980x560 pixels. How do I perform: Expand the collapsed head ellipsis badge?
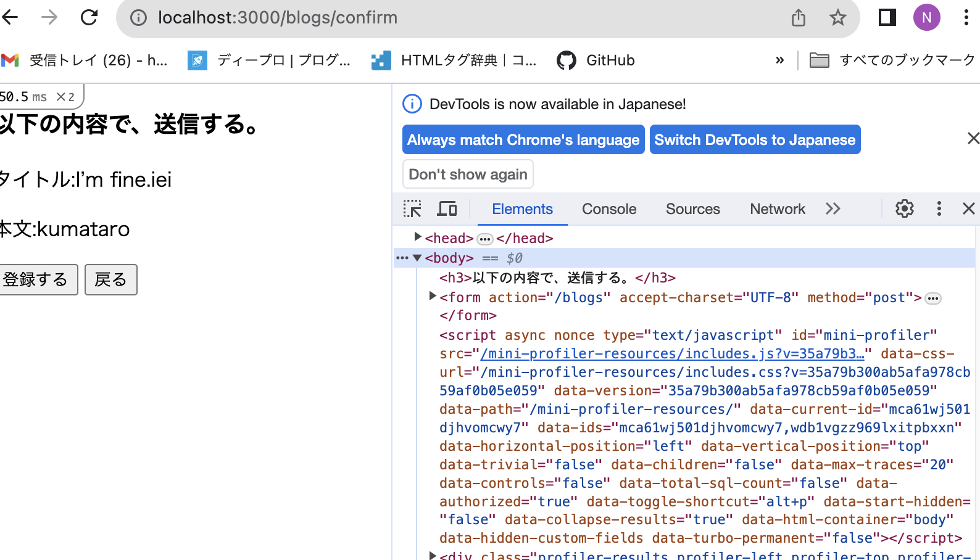point(485,239)
